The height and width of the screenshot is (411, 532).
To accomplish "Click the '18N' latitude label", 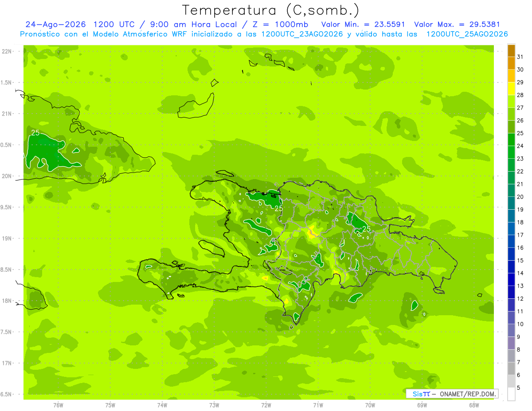I will (7, 301).
